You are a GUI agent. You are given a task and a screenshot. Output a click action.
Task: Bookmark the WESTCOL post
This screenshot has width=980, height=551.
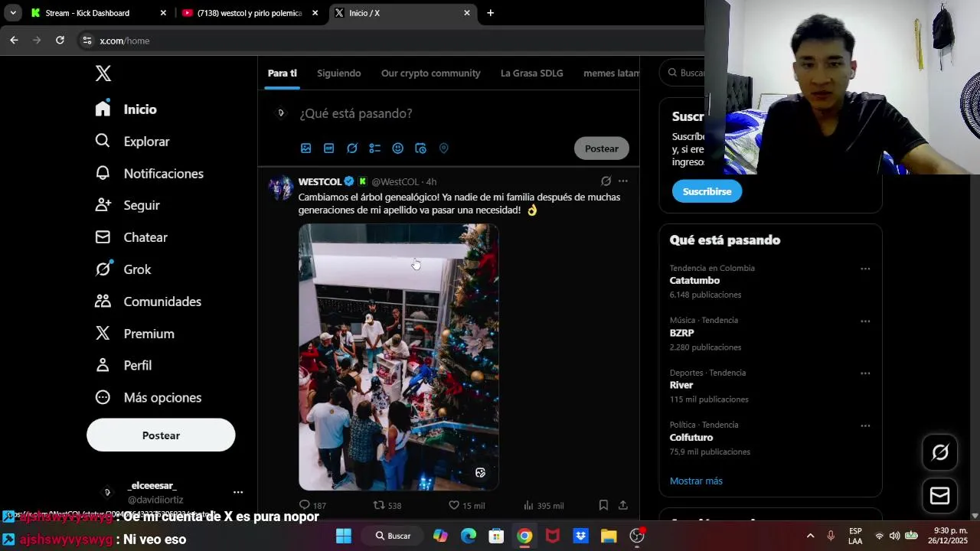click(x=603, y=505)
